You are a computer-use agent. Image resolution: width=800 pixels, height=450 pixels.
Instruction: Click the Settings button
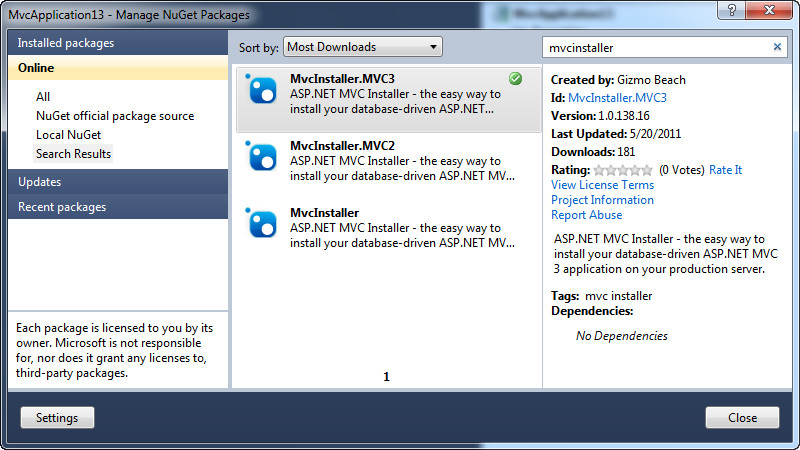(57, 417)
